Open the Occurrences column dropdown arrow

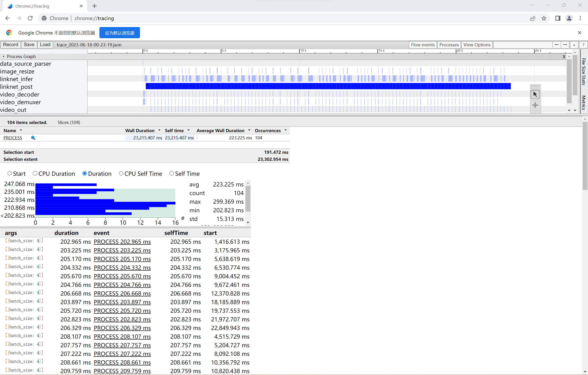(x=285, y=130)
